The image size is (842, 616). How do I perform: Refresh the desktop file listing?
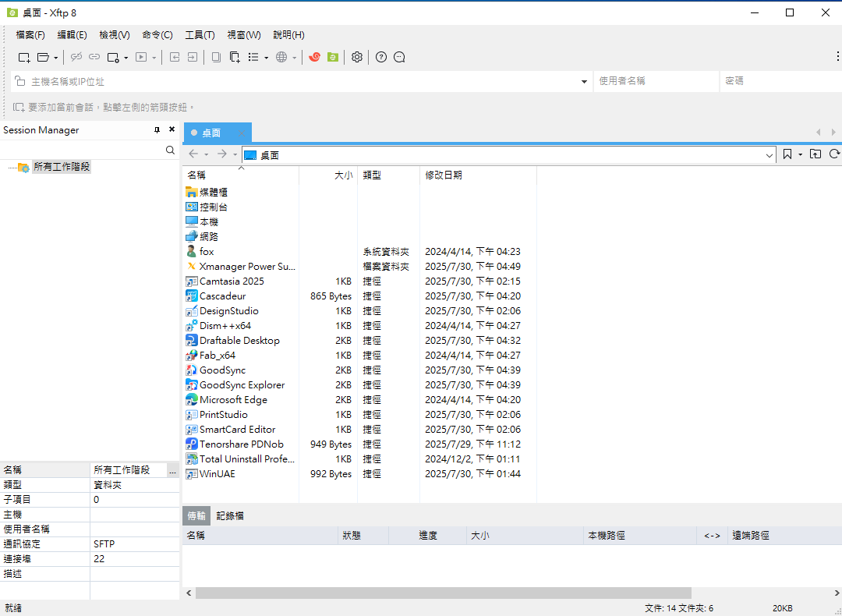[834, 154]
